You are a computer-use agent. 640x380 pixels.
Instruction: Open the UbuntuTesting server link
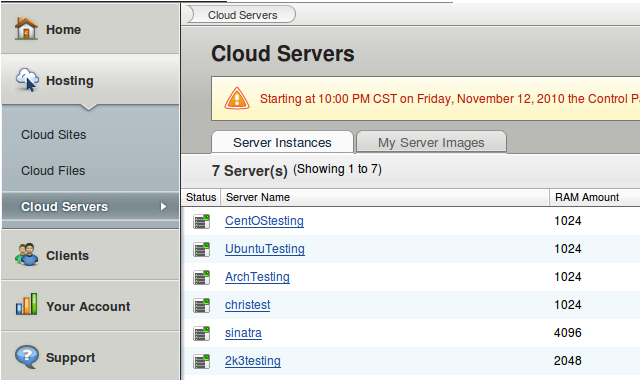coord(265,249)
